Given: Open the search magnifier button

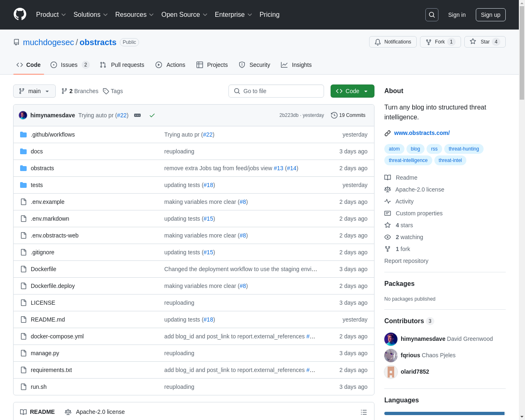Looking at the screenshot, I should (432, 15).
